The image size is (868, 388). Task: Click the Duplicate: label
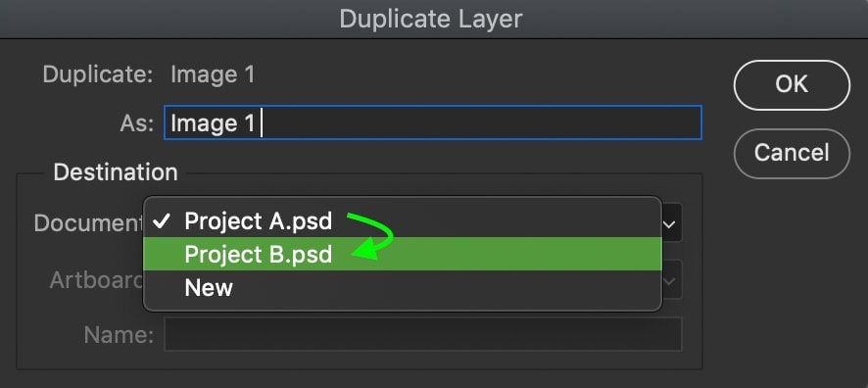(x=98, y=74)
